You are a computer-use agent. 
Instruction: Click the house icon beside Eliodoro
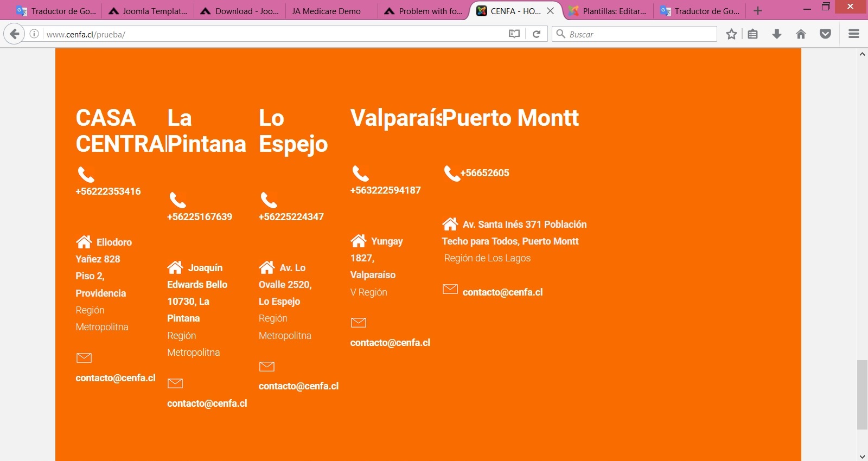(x=84, y=241)
